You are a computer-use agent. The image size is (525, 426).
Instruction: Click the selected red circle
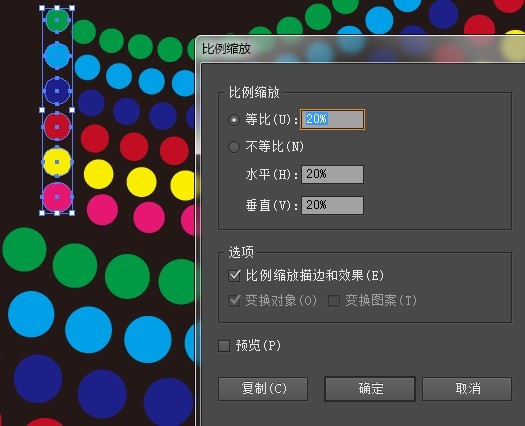[x=57, y=127]
